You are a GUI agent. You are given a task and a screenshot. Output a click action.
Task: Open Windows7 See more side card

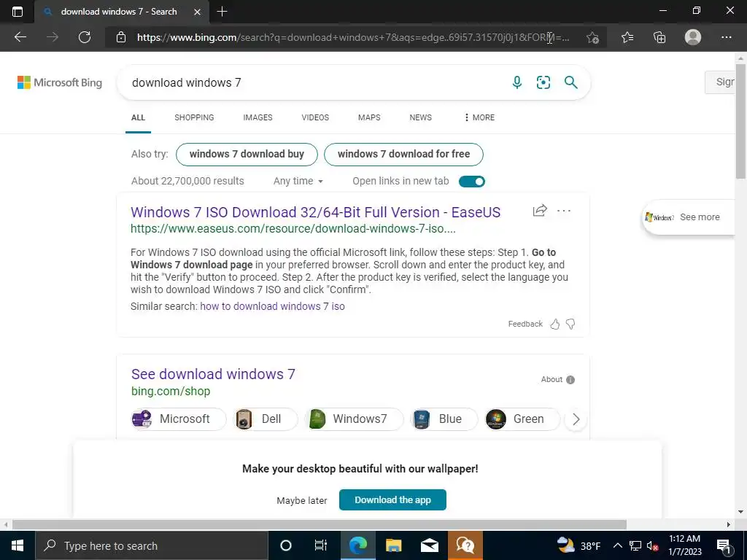[x=689, y=217]
